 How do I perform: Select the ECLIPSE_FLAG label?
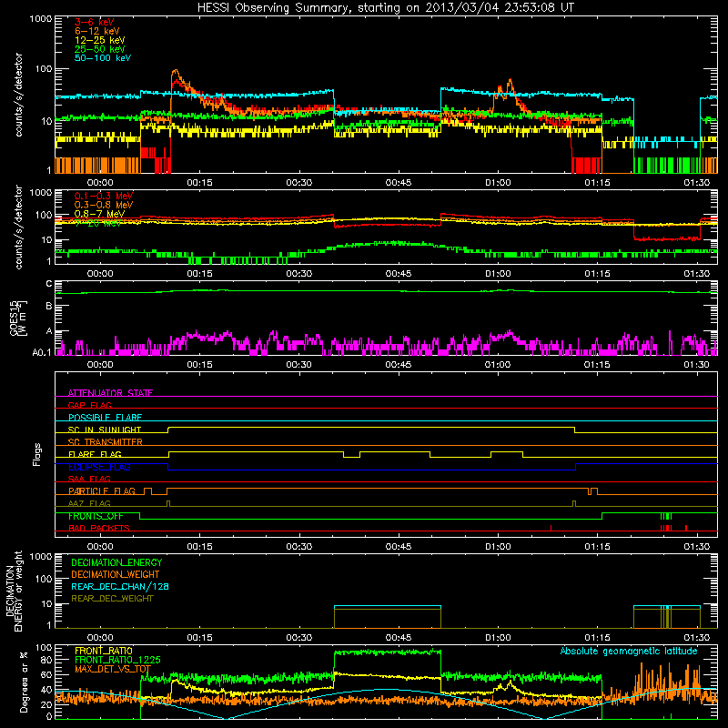click(99, 467)
